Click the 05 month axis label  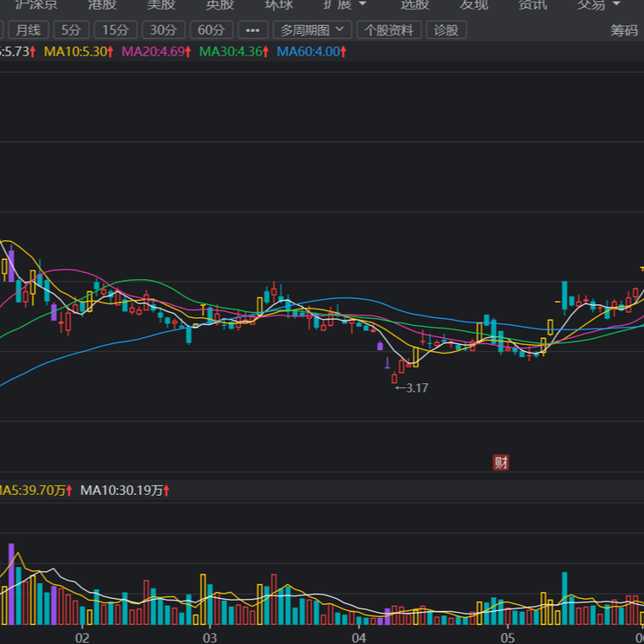(508, 638)
